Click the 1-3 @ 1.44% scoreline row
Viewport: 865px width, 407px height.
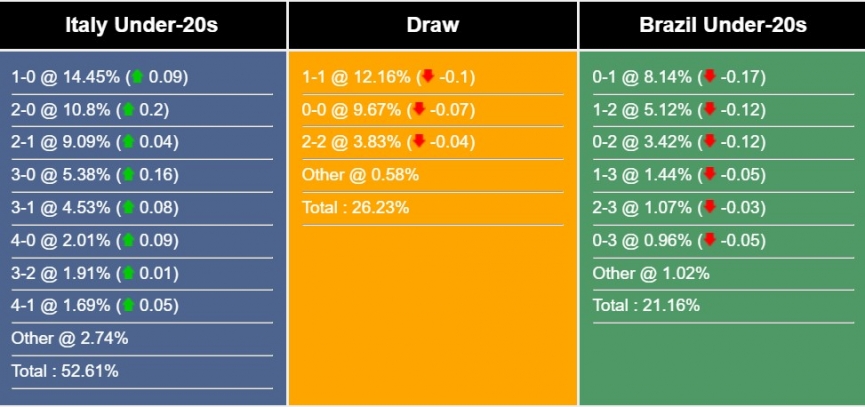[x=640, y=175]
